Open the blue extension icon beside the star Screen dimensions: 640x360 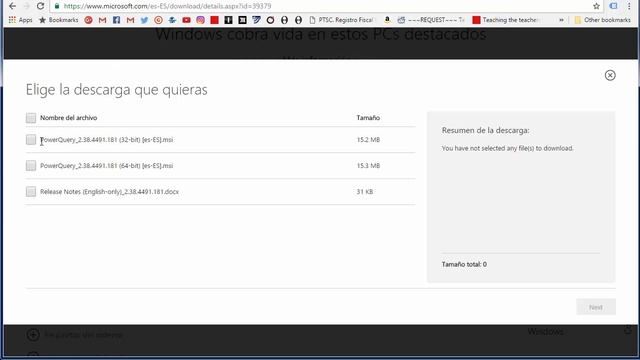click(613, 6)
